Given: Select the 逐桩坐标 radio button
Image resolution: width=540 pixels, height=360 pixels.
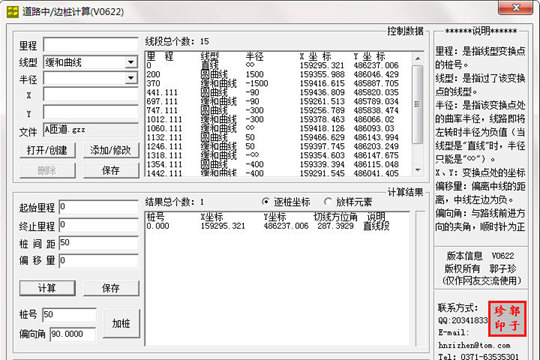Looking at the screenshot, I should 265,202.
